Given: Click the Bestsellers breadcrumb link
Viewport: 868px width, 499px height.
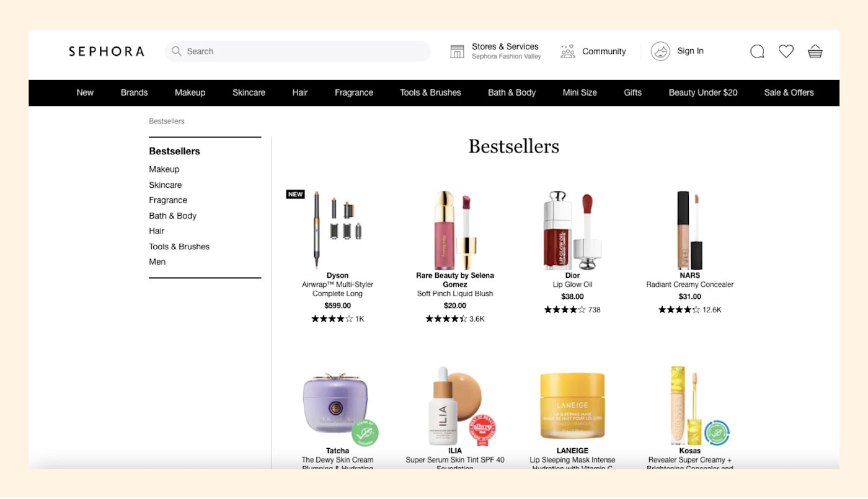Looking at the screenshot, I should click(167, 121).
